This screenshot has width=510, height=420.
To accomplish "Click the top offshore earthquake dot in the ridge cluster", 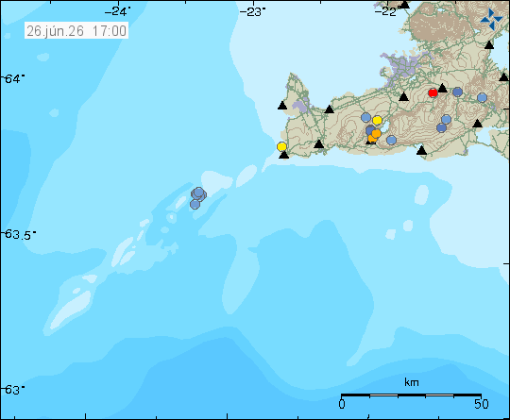I will pos(198,193).
